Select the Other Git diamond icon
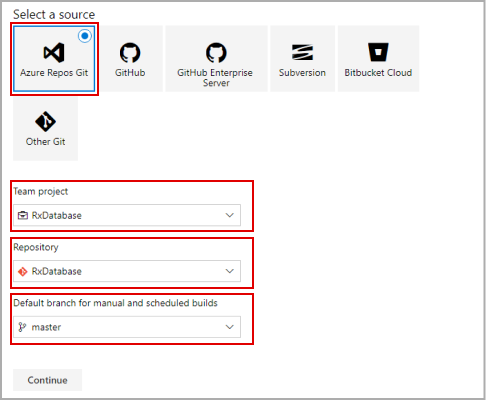486x400 pixels. pyautogui.click(x=45, y=121)
